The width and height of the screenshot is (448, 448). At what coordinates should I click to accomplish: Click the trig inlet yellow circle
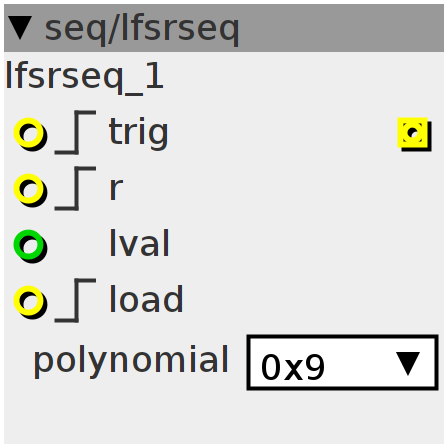point(29,133)
